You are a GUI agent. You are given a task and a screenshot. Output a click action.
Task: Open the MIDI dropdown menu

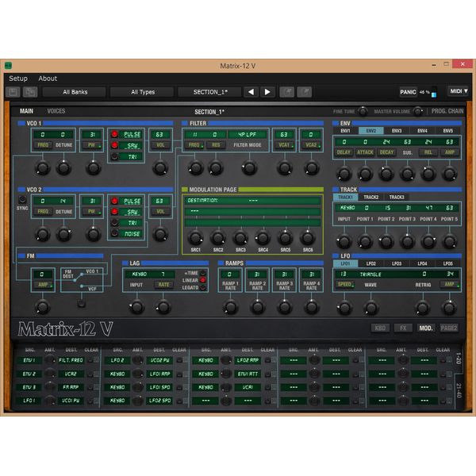pyautogui.click(x=459, y=91)
